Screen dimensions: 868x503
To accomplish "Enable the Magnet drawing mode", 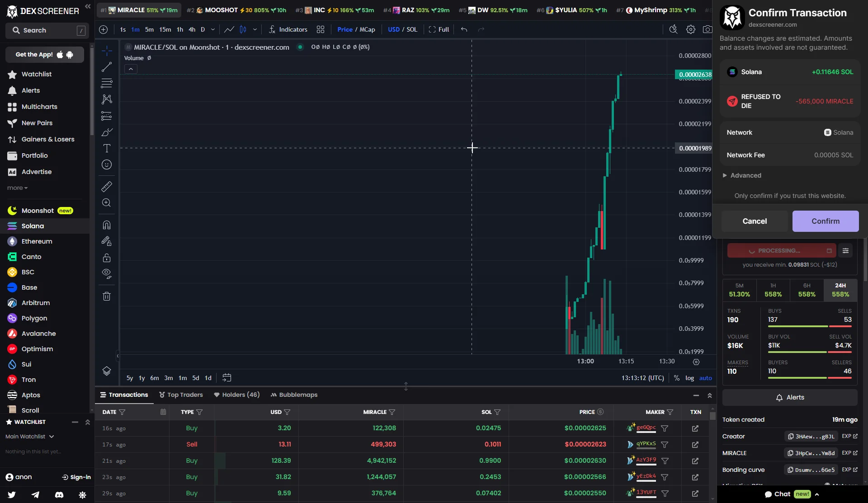I will [x=107, y=225].
